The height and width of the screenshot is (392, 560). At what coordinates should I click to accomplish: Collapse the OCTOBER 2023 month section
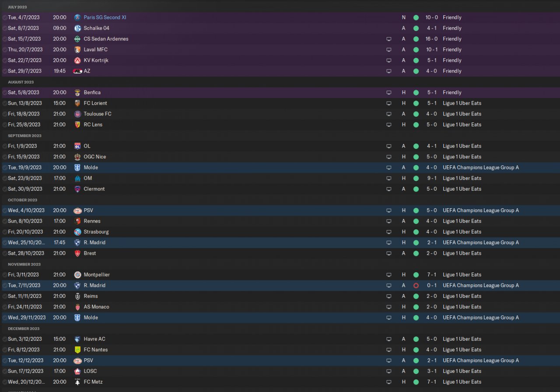(22, 200)
